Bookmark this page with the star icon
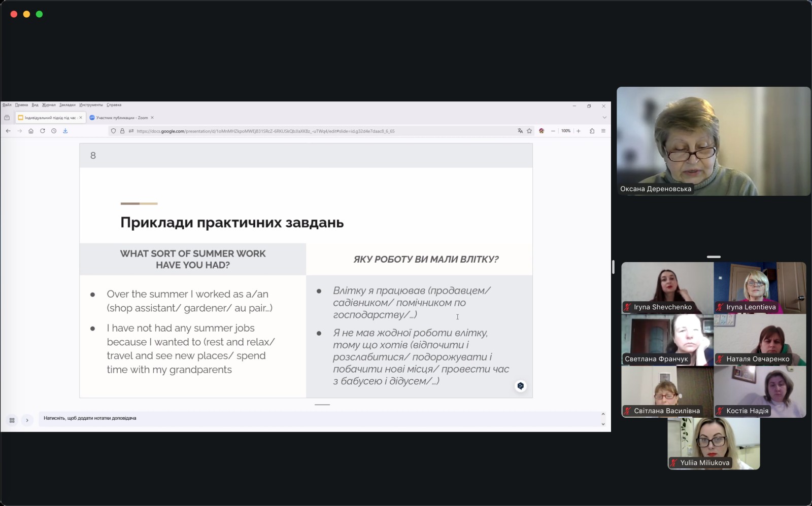The height and width of the screenshot is (506, 812). pyautogui.click(x=529, y=131)
